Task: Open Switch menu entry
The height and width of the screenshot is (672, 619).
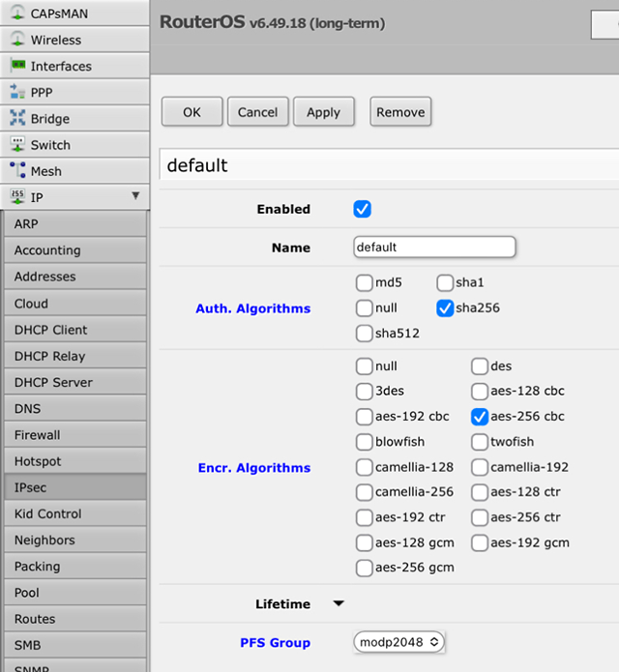Action: [74, 144]
